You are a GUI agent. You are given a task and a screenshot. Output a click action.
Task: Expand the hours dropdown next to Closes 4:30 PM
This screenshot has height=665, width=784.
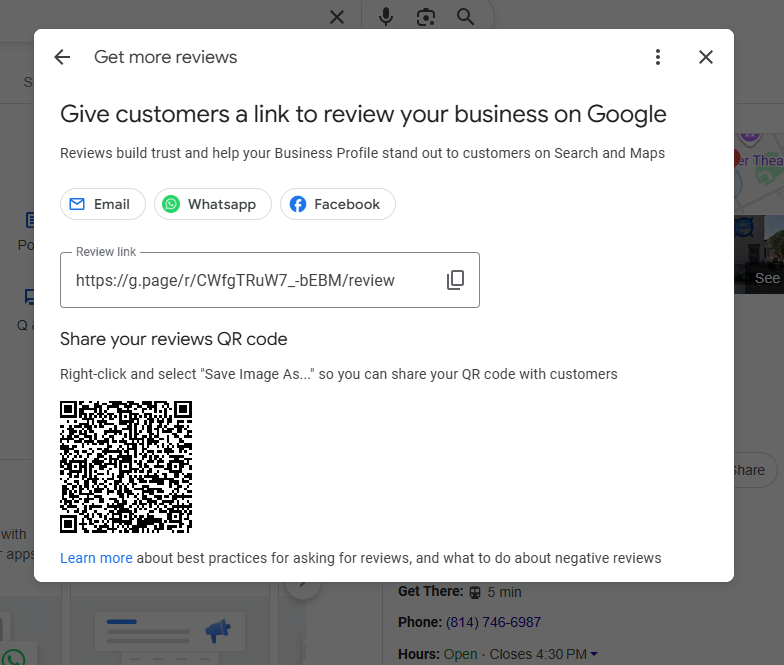[594, 654]
